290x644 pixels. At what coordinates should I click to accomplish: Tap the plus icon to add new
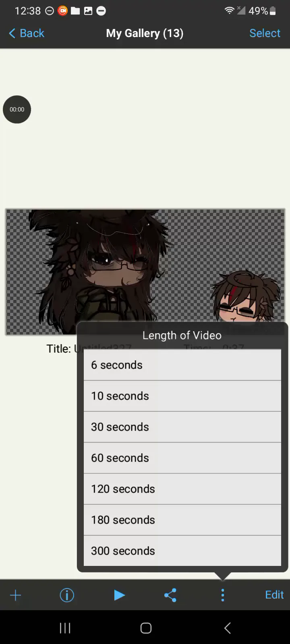(x=15, y=595)
